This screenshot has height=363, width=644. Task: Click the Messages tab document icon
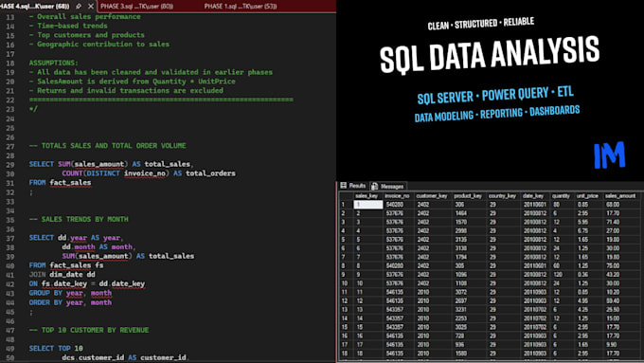375,186
